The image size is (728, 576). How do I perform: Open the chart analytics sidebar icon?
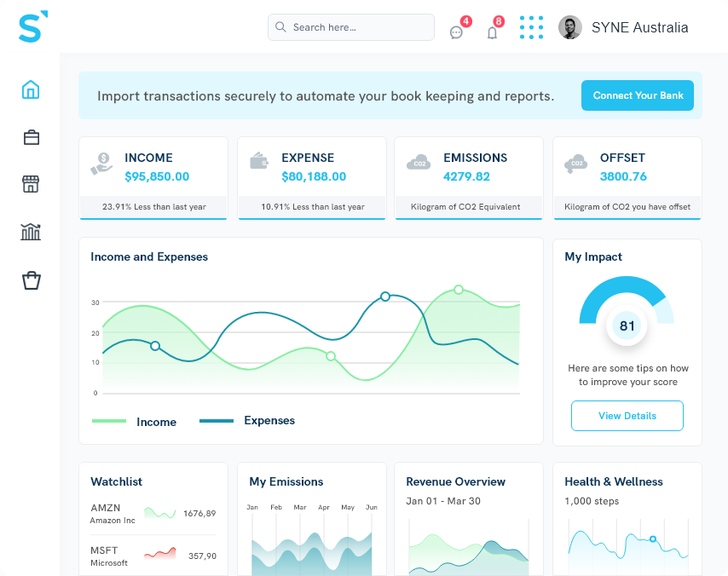pyautogui.click(x=32, y=232)
